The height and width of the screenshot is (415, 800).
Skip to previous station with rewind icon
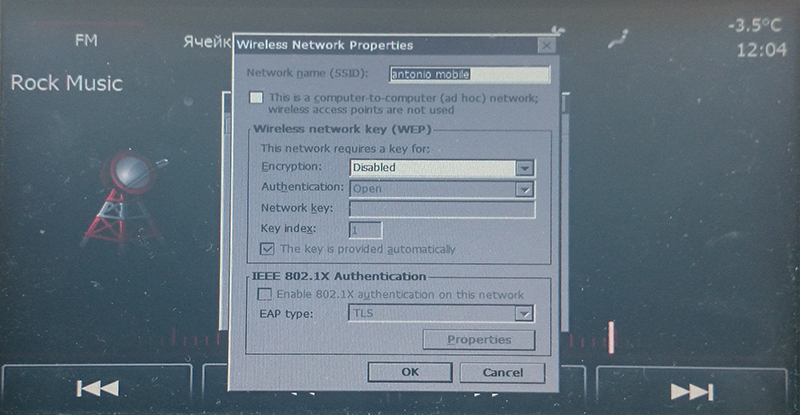[x=97, y=388]
